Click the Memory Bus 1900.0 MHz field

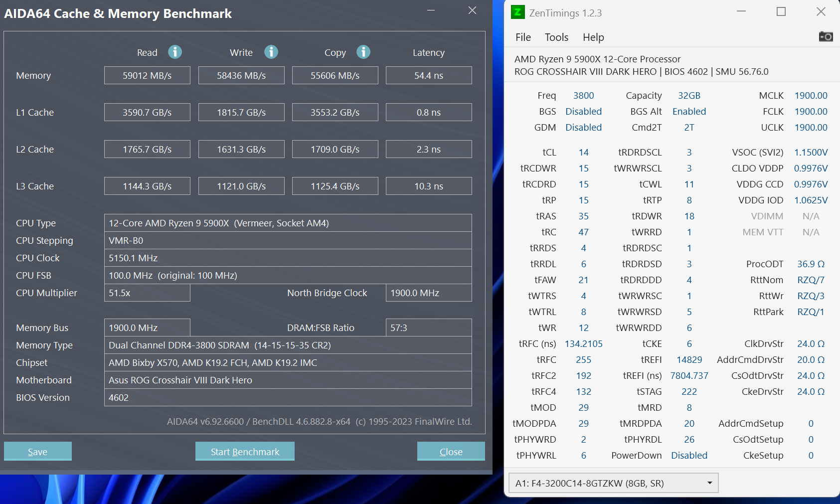(x=147, y=328)
